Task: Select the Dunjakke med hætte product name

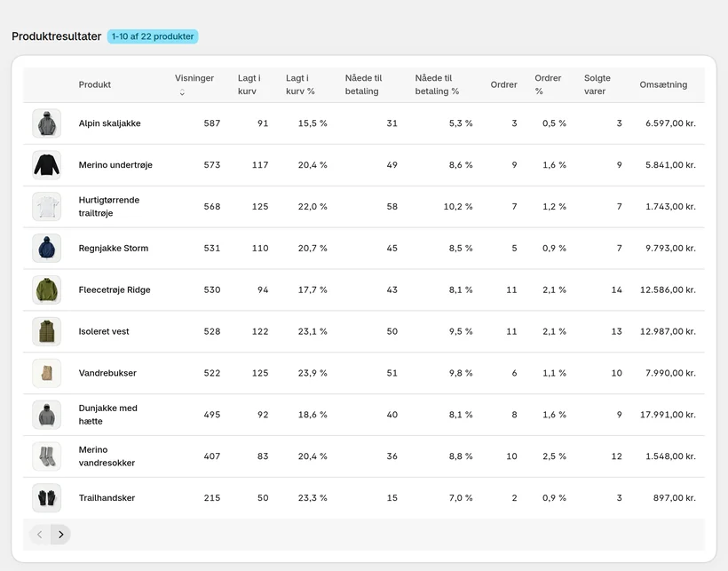Action: [x=107, y=415]
